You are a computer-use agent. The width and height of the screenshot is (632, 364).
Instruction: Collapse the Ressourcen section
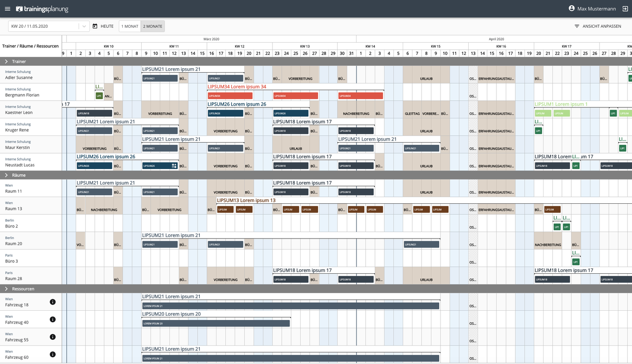[x=6, y=289]
